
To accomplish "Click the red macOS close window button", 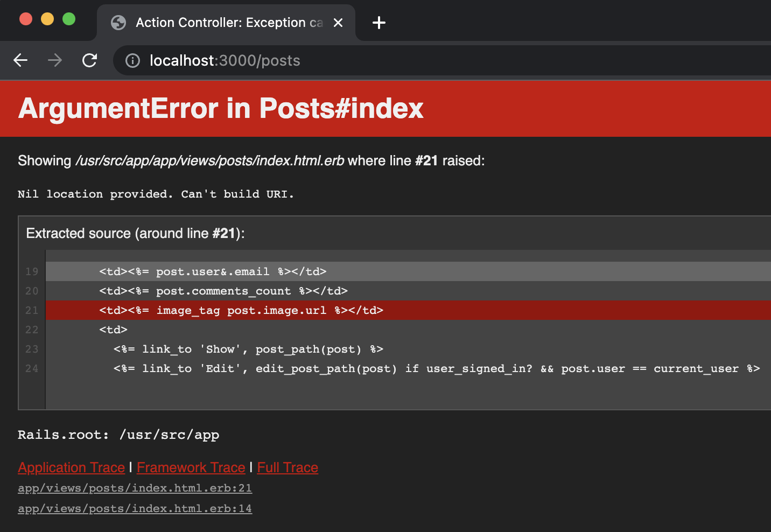I will pyautogui.click(x=26, y=19).
